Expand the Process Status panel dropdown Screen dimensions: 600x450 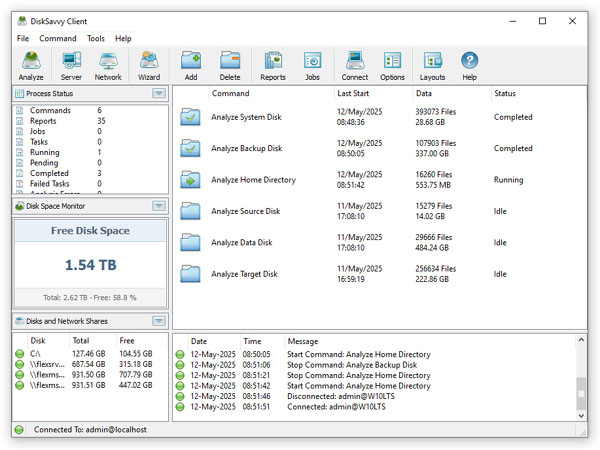pyautogui.click(x=159, y=93)
